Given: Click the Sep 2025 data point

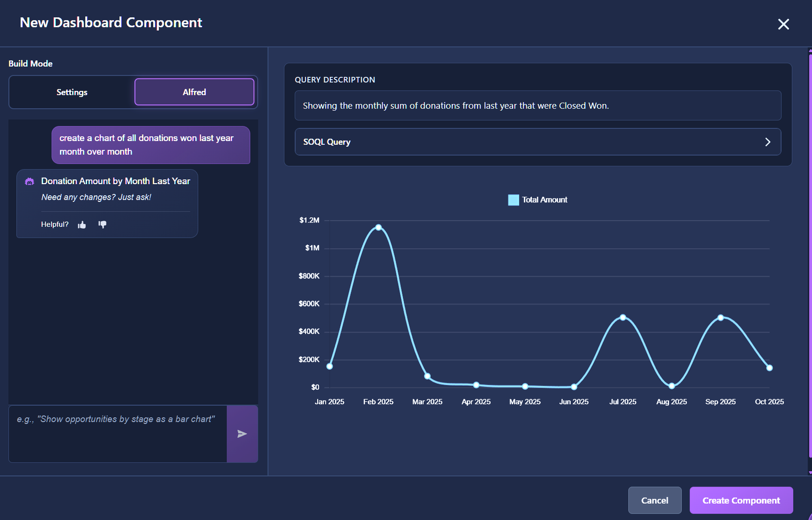Looking at the screenshot, I should [721, 318].
